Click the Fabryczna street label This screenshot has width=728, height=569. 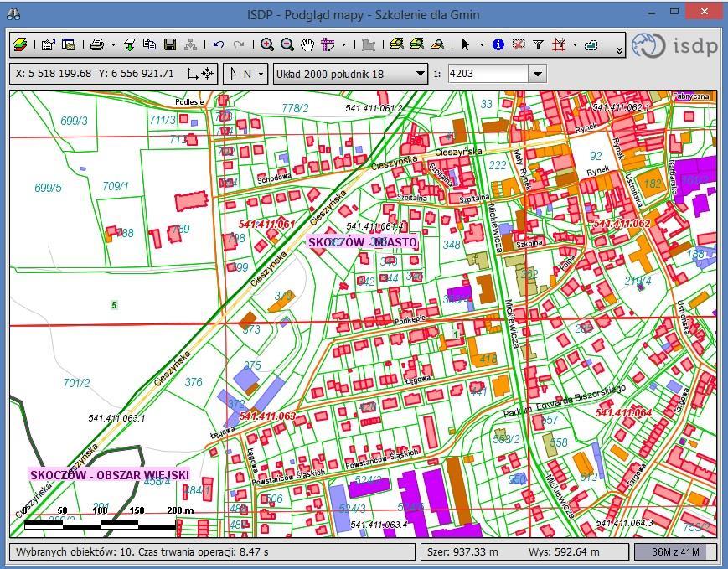coord(691,96)
